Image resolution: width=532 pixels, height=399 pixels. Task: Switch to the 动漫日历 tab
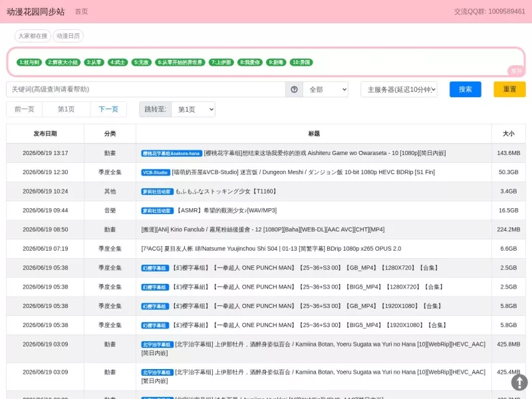point(68,36)
